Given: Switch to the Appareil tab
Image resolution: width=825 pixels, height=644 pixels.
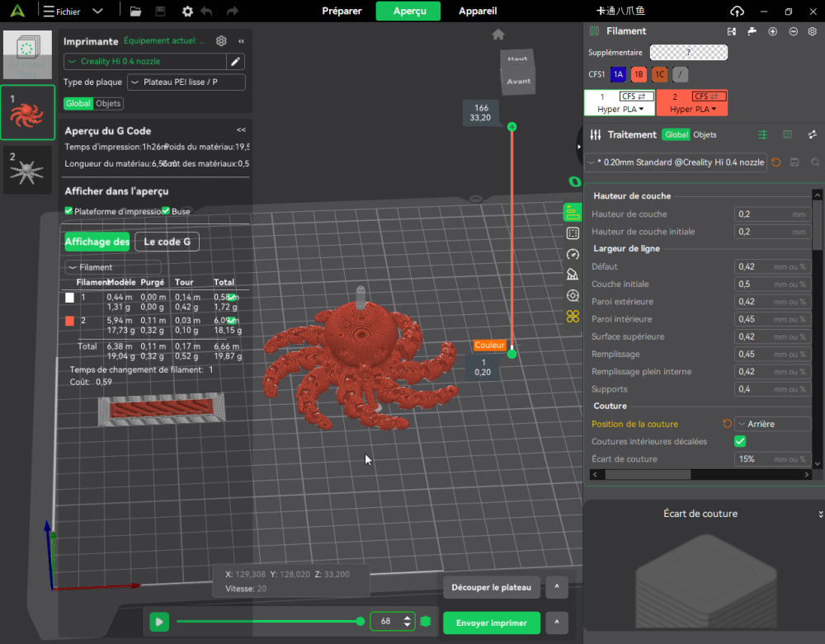Looking at the screenshot, I should [478, 11].
